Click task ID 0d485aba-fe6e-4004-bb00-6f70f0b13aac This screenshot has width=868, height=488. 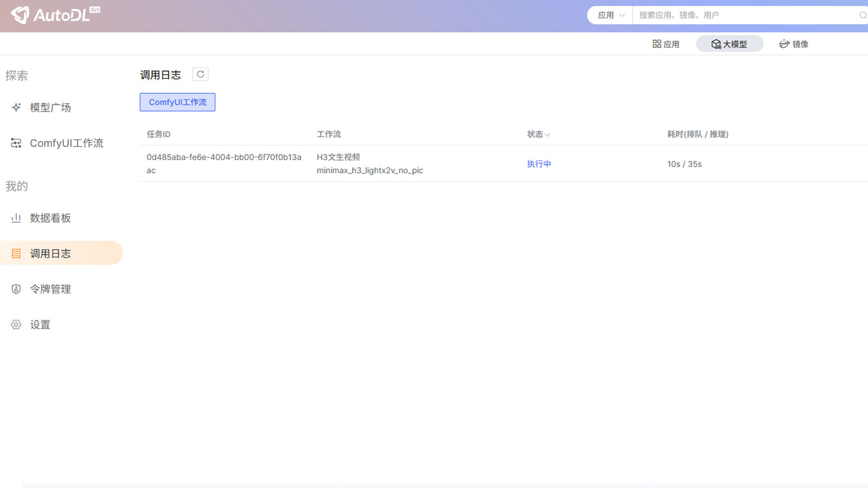pyautogui.click(x=224, y=164)
